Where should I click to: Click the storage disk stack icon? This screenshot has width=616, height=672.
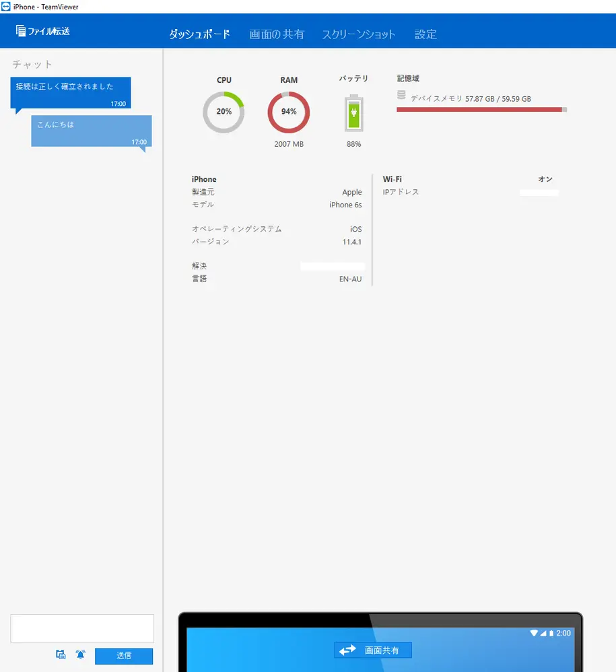coord(401,95)
